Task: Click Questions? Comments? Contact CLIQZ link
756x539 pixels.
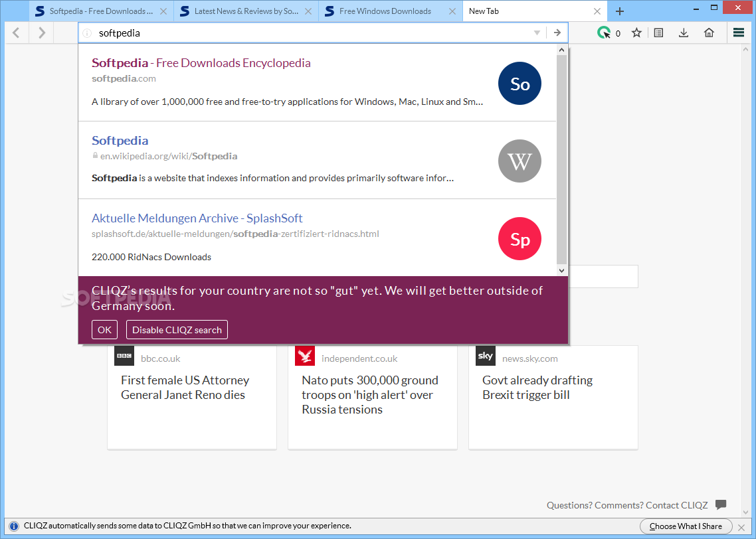Action: 627,505
